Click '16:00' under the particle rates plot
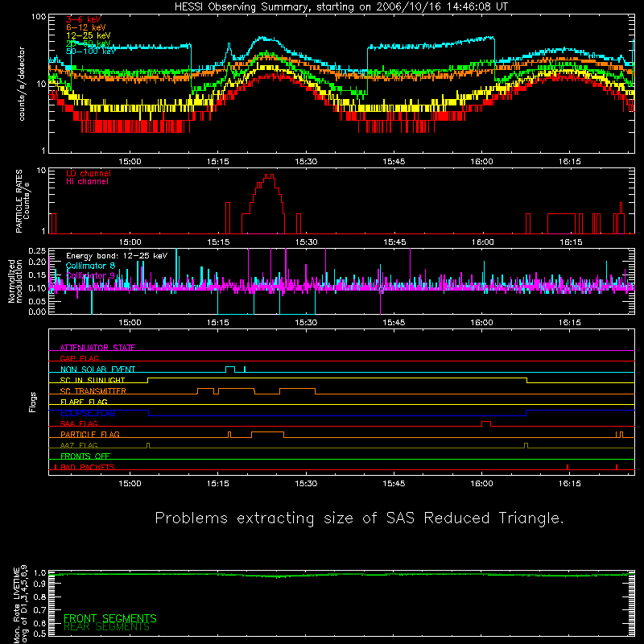The image size is (644, 644). 482,242
